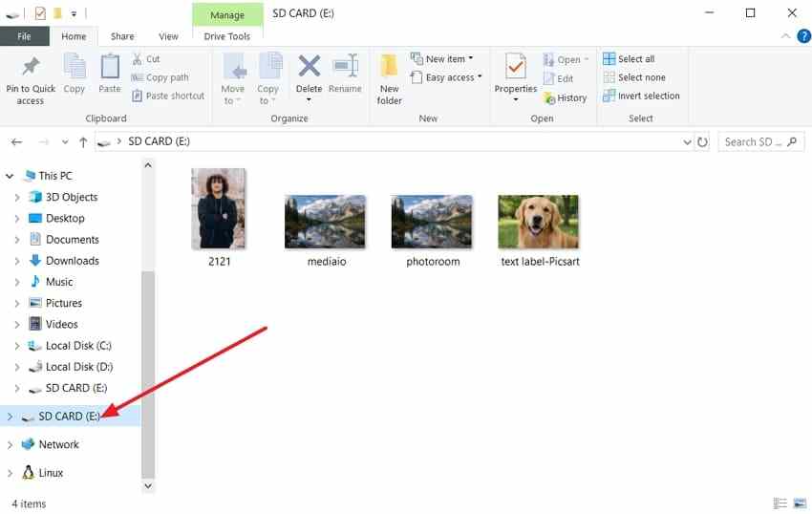The height and width of the screenshot is (514, 812).
Task: Click the Copy to icon
Action: point(269,66)
